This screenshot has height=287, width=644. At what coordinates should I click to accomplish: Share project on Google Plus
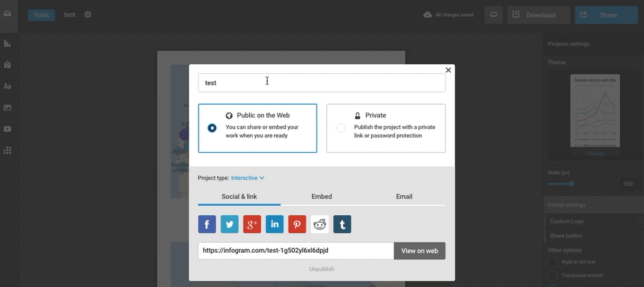click(x=252, y=225)
